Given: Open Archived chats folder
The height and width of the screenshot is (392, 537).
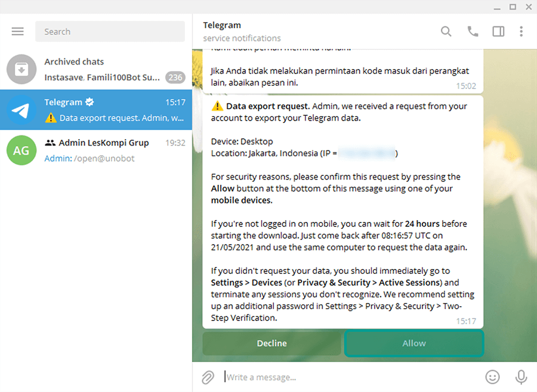Looking at the screenshot, I should tap(96, 69).
